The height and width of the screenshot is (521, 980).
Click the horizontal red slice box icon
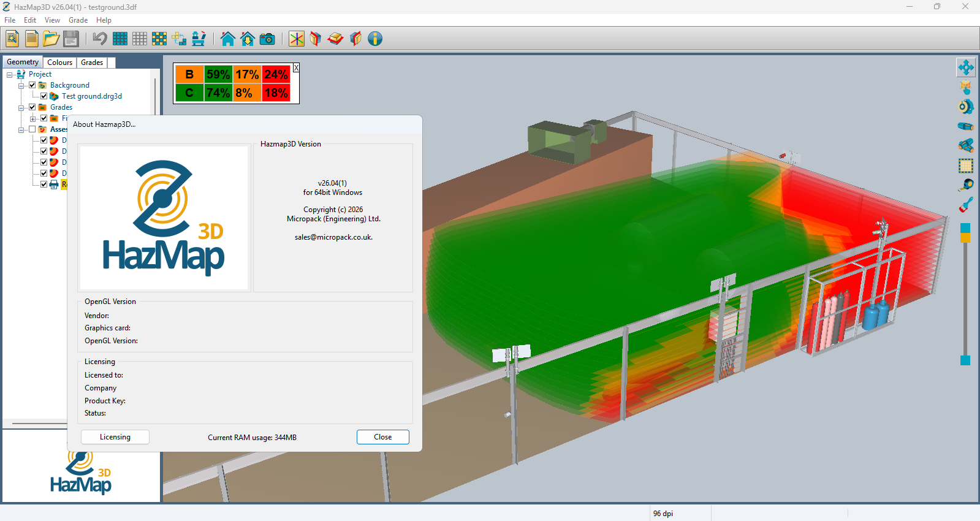335,39
